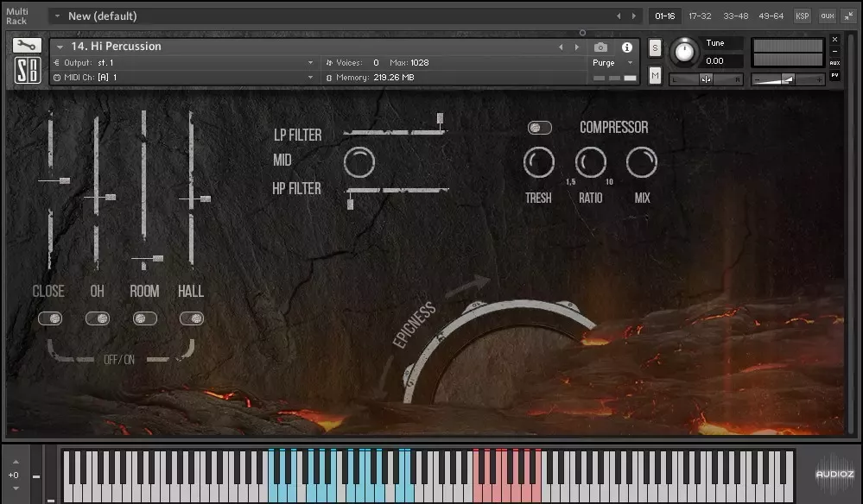Enable the Compressor power switch

tap(539, 127)
